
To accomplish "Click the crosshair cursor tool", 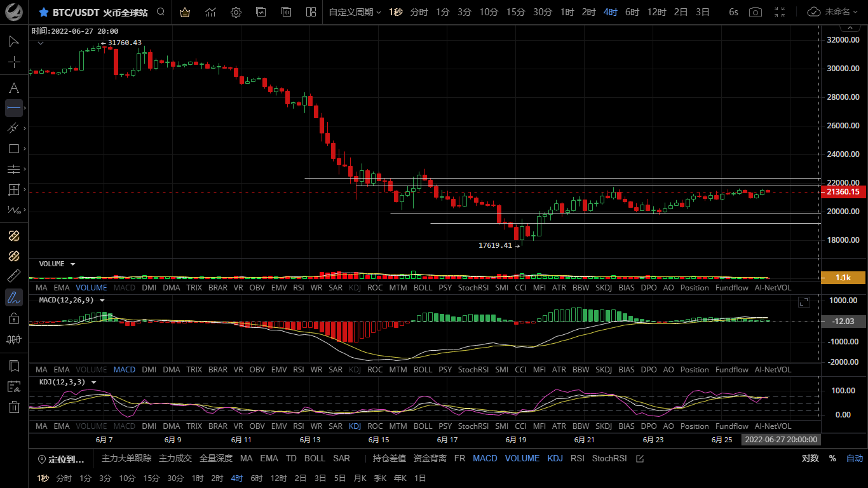I will (13, 62).
